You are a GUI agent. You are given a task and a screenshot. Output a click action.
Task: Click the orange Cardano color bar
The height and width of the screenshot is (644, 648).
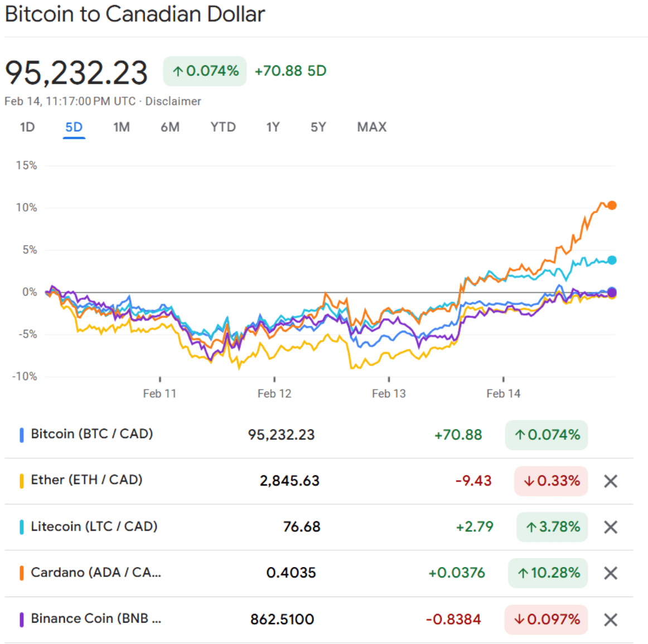point(21,573)
